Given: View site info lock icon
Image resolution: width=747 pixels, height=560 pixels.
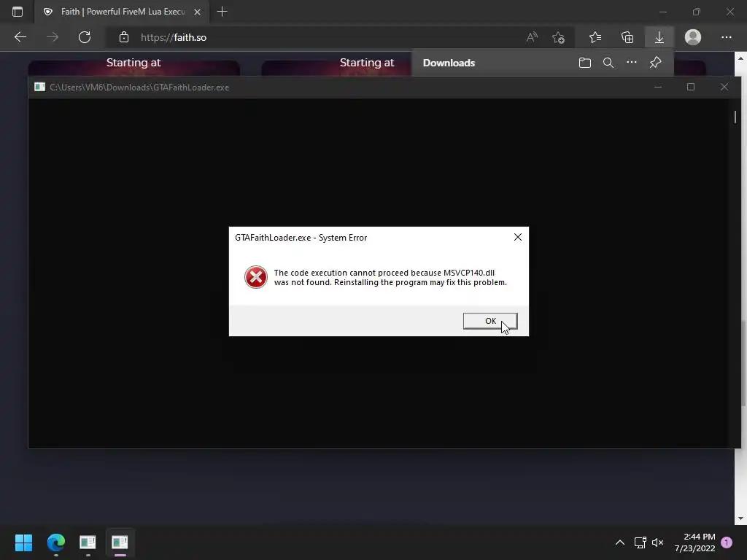Looking at the screenshot, I should (x=124, y=37).
